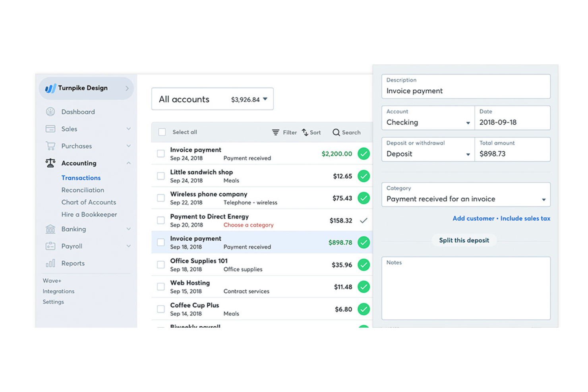Image resolution: width=588 pixels, height=392 pixels.
Task: Expand the Category dropdown in the deposit panel
Action: point(544,199)
